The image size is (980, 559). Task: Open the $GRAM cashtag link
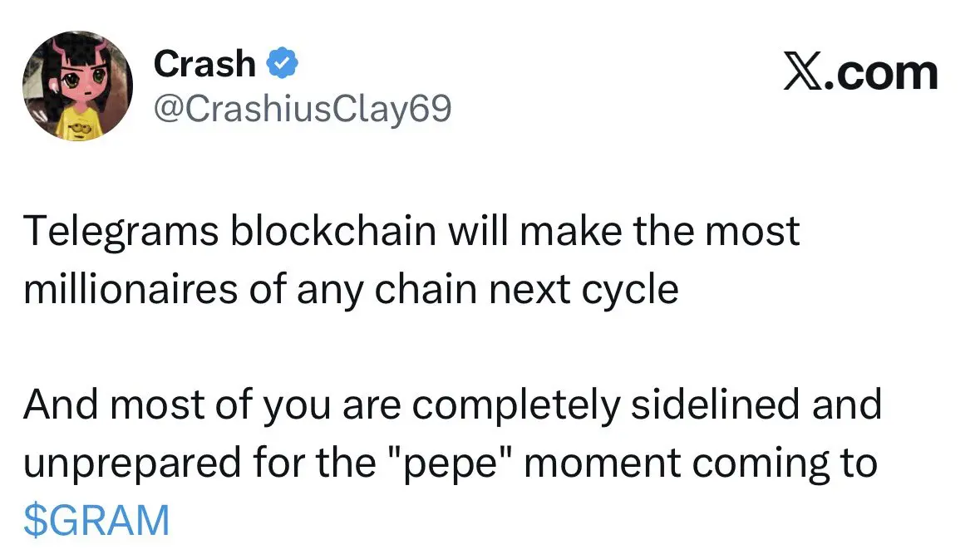(x=96, y=520)
